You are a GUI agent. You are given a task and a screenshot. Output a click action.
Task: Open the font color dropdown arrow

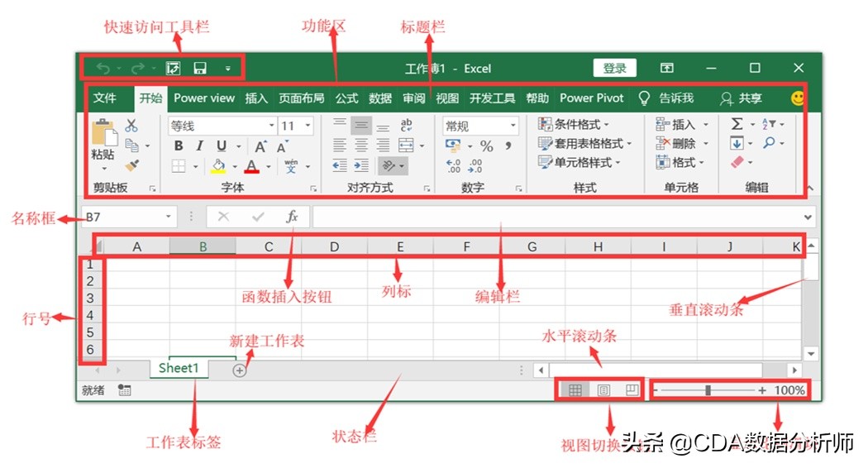[269, 166]
